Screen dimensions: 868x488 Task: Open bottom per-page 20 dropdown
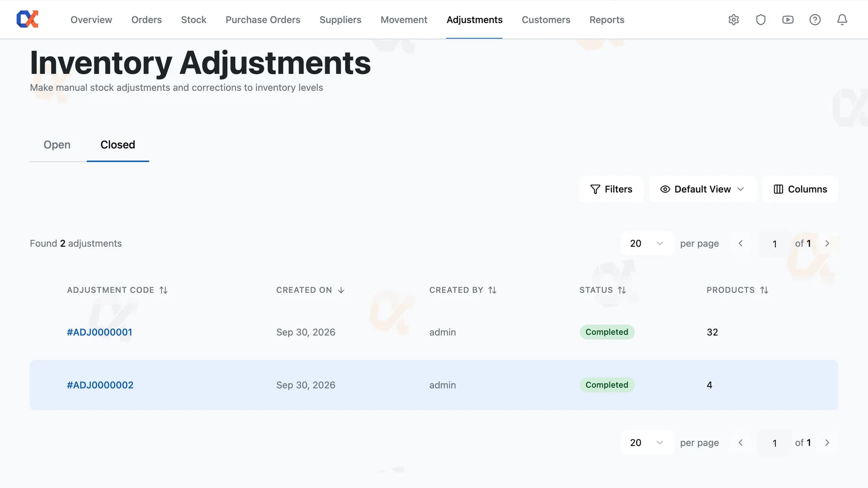click(647, 442)
